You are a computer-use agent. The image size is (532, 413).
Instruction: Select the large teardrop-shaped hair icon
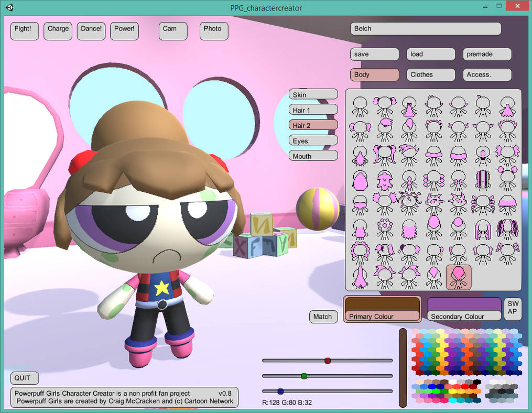pos(360,180)
